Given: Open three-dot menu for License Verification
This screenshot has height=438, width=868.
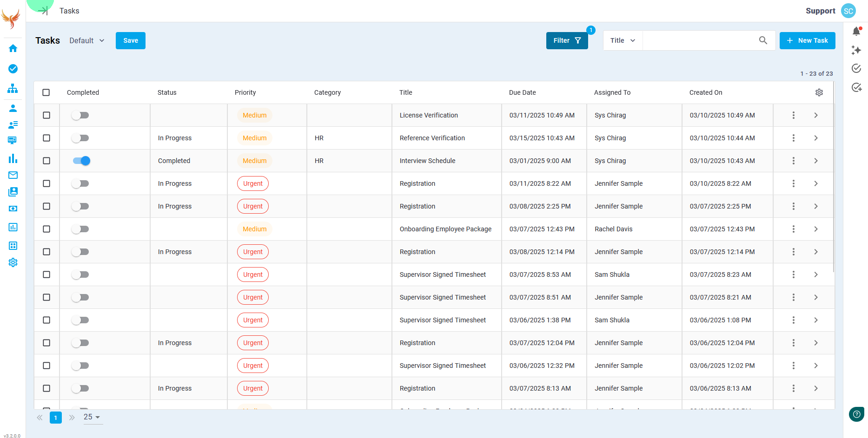Looking at the screenshot, I should pos(794,115).
